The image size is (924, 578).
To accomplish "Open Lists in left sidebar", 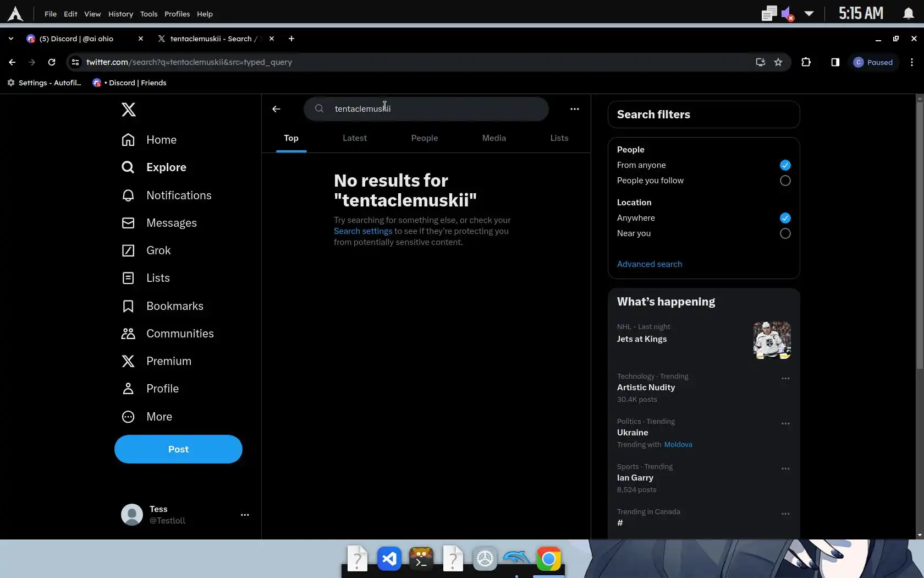I will tap(146, 278).
